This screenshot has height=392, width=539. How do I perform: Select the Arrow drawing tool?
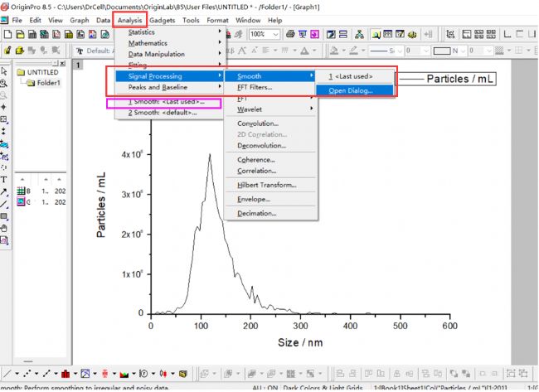tap(4, 192)
